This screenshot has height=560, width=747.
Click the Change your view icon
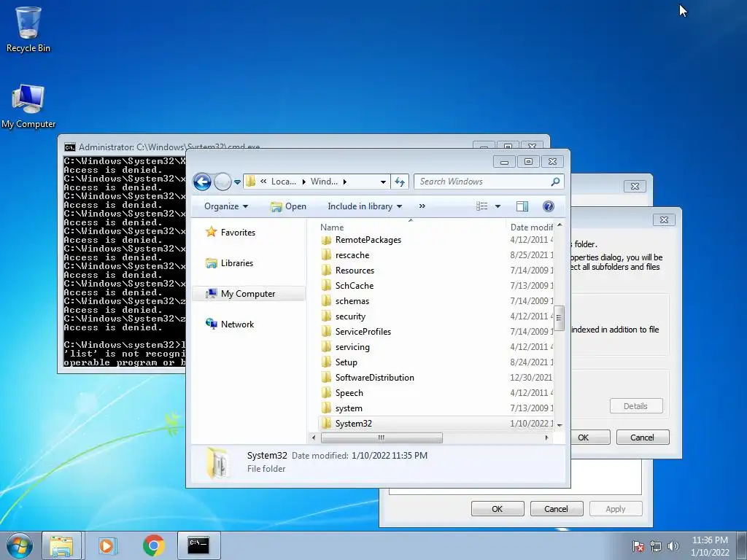click(482, 206)
